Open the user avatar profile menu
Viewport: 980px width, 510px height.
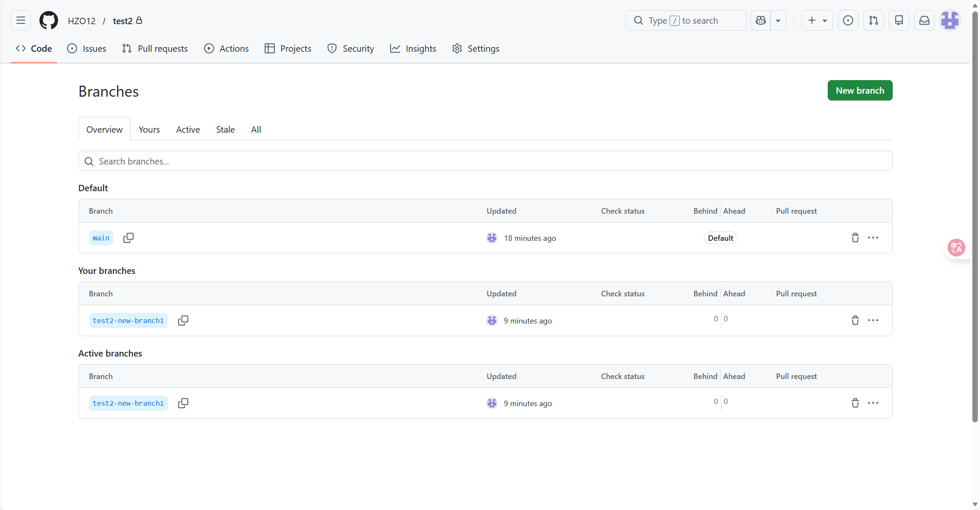pos(950,20)
